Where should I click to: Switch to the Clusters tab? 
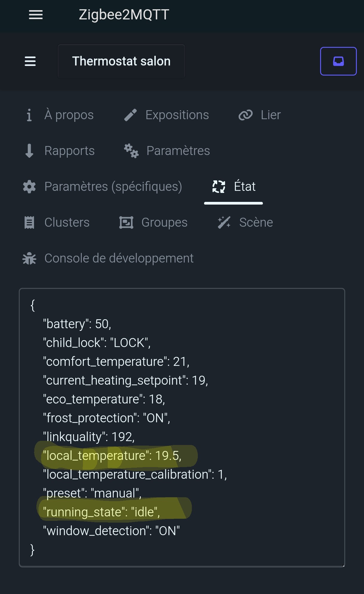(67, 222)
